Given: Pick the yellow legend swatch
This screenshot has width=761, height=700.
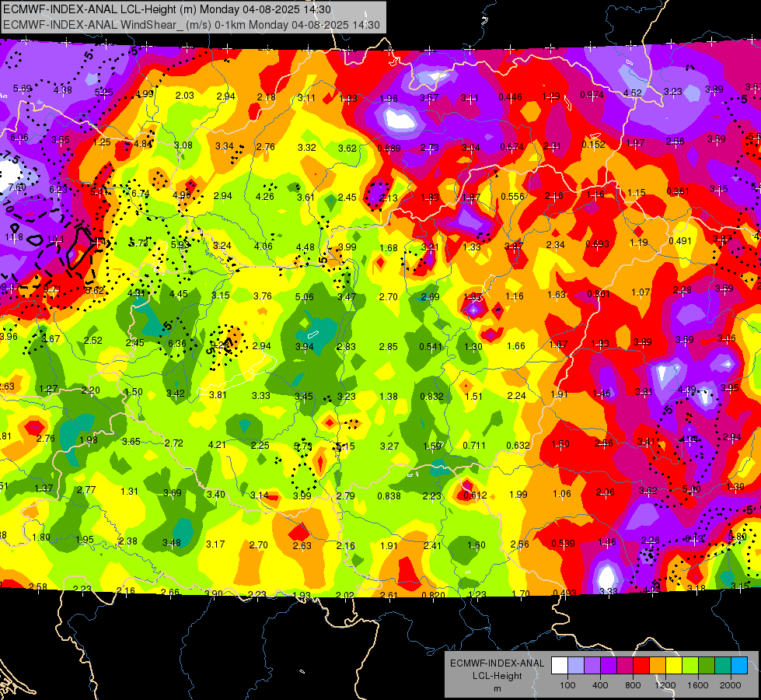Looking at the screenshot, I should click(x=674, y=666).
